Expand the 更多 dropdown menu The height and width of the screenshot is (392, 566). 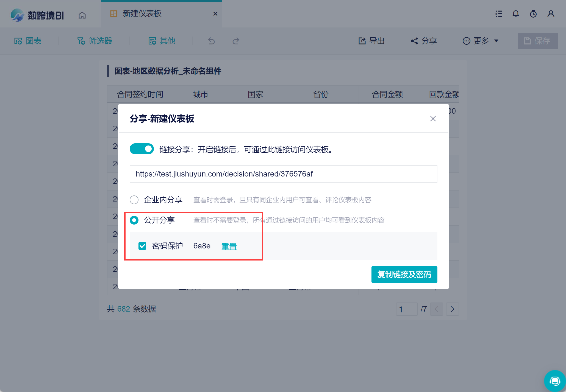[480, 41]
